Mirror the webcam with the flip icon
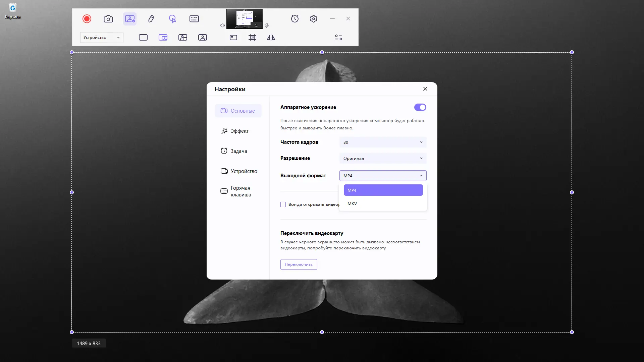 271,38
